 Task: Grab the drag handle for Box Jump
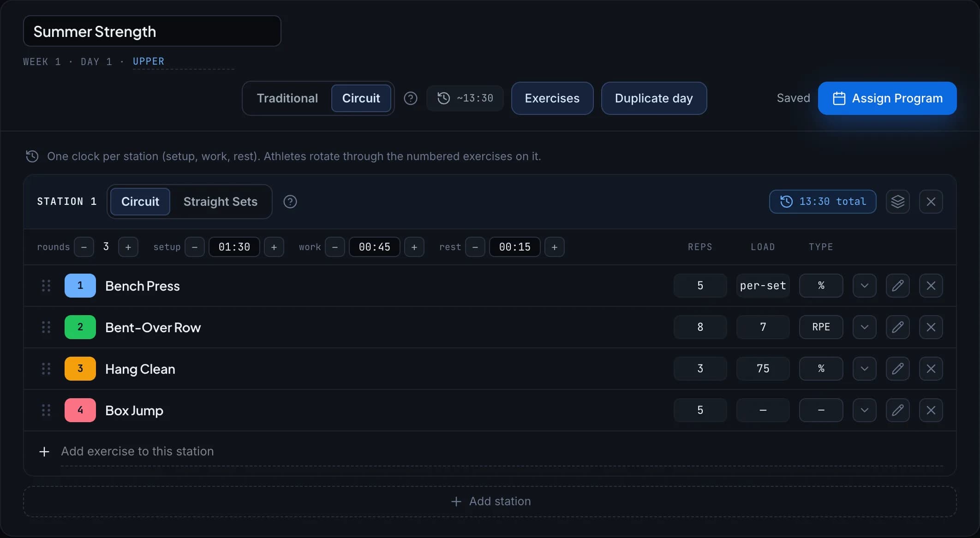46,410
